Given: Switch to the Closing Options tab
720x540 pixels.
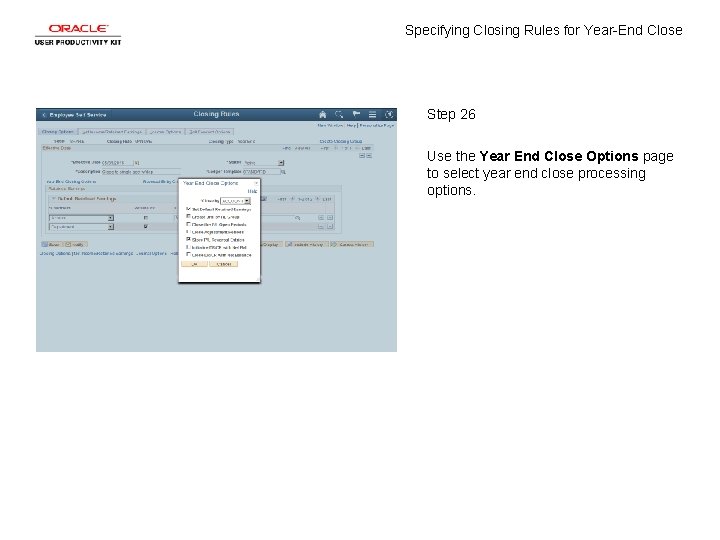Looking at the screenshot, I should (57, 132).
